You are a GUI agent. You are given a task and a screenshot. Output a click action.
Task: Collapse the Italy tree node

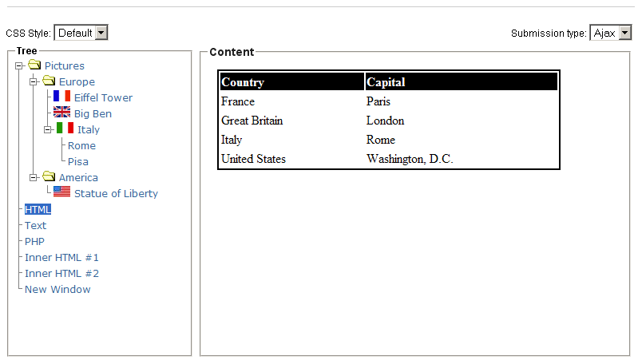click(48, 130)
